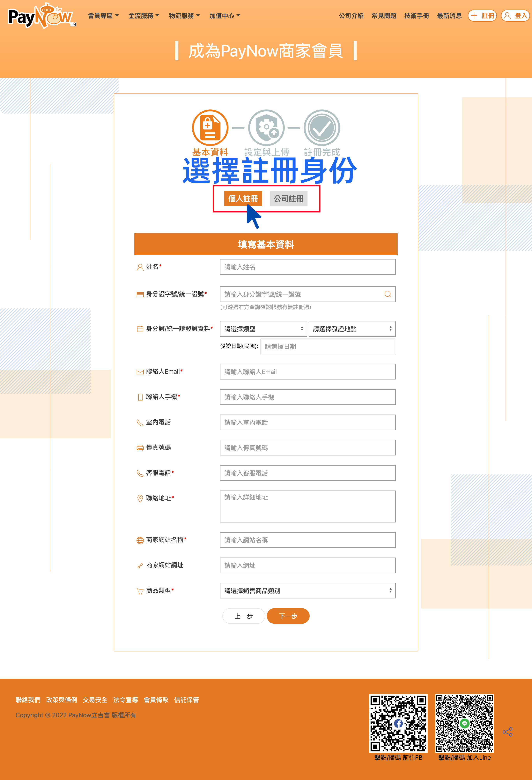Open the 金流服務 dropdown menu
This screenshot has width=532, height=780.
(x=144, y=15)
